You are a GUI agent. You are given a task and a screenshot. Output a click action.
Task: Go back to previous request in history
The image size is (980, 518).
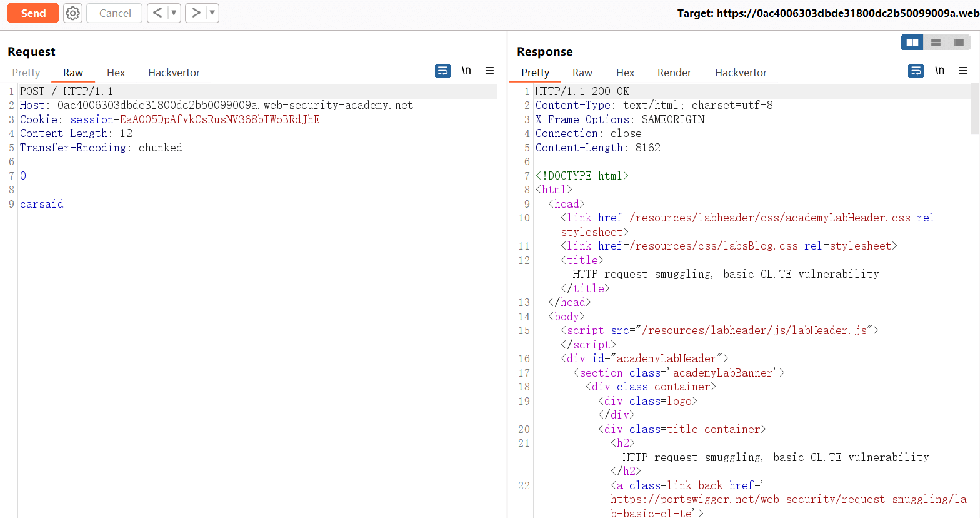pos(157,13)
